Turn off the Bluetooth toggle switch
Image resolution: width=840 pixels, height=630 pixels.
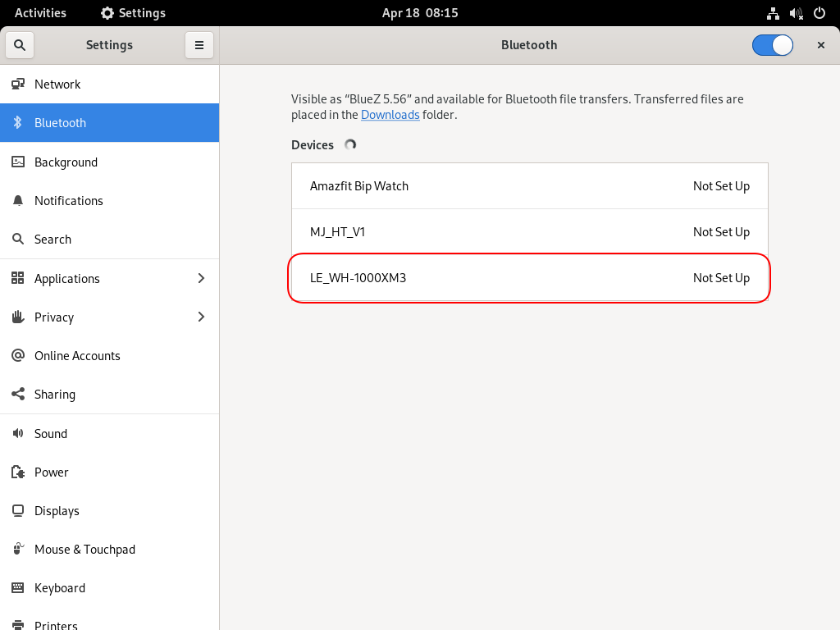pyautogui.click(x=773, y=45)
